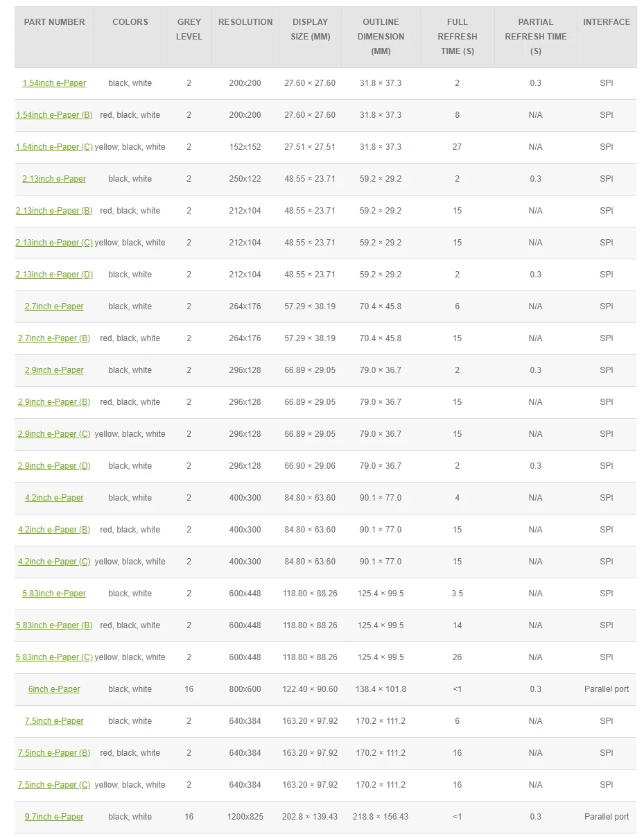Open the 2.13inch e-Paper (D) link
The image size is (644, 839).
point(54,275)
